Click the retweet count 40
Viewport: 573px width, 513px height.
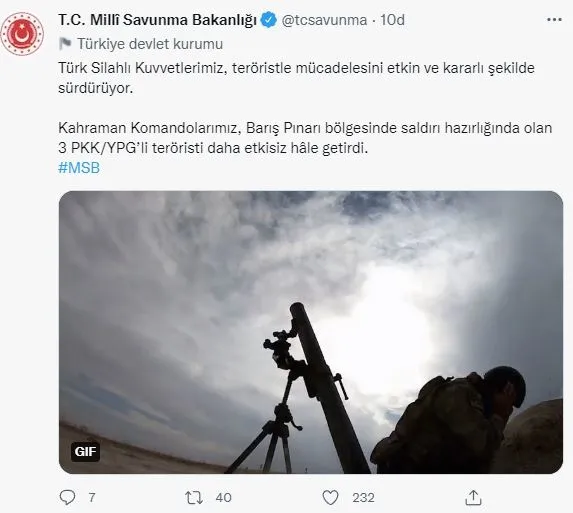(223, 498)
